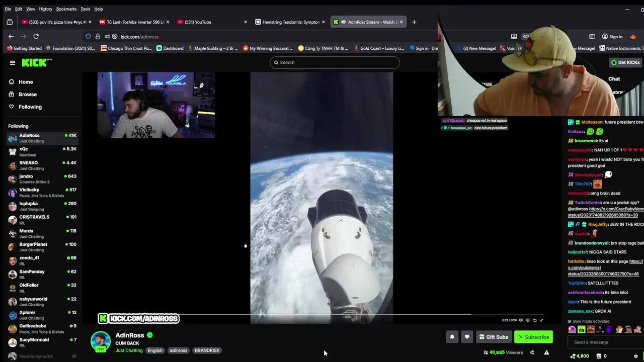Toggle stream notification bell
Viewport: 644px width, 362px height.
pyautogui.click(x=452, y=337)
